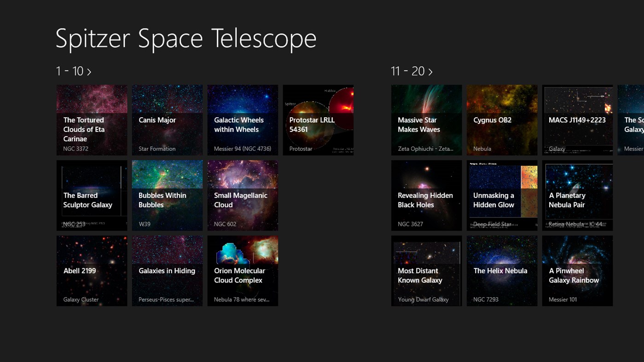
Task: View Galactic Wheels within Wheels
Action: click(x=243, y=120)
